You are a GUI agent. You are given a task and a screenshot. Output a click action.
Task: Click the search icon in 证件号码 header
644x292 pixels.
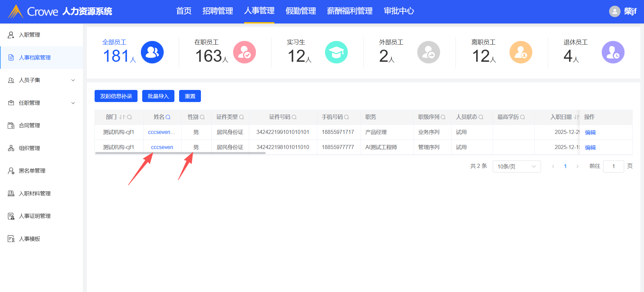(294, 117)
